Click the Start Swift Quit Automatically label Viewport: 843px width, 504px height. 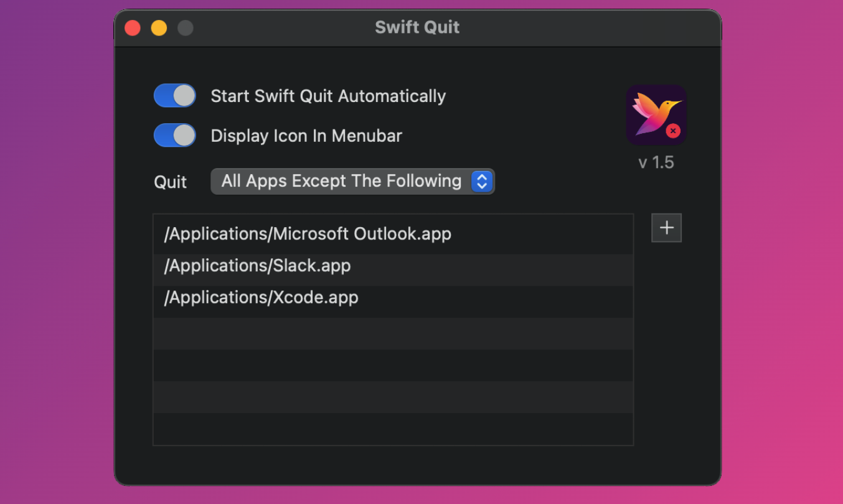click(328, 96)
